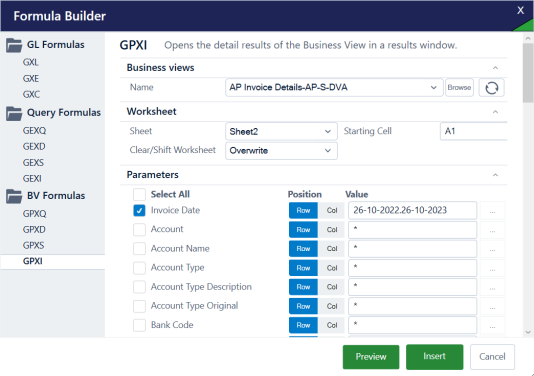Select the GXE formula
The image size is (534, 376).
(31, 78)
